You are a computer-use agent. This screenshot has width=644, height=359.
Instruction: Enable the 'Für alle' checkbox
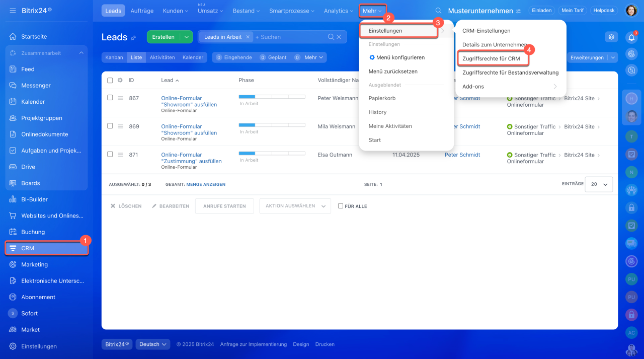point(341,206)
